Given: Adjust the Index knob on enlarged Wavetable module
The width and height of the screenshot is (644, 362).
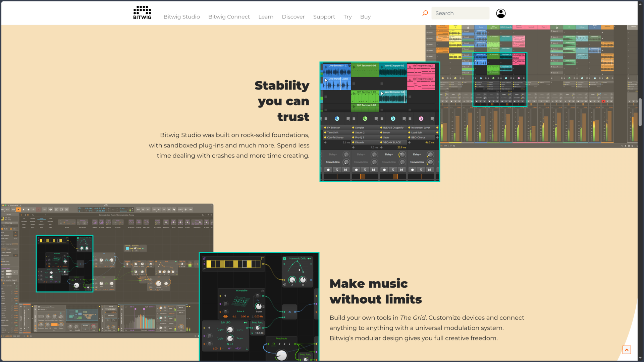Looking at the screenshot, I should click(x=259, y=306).
